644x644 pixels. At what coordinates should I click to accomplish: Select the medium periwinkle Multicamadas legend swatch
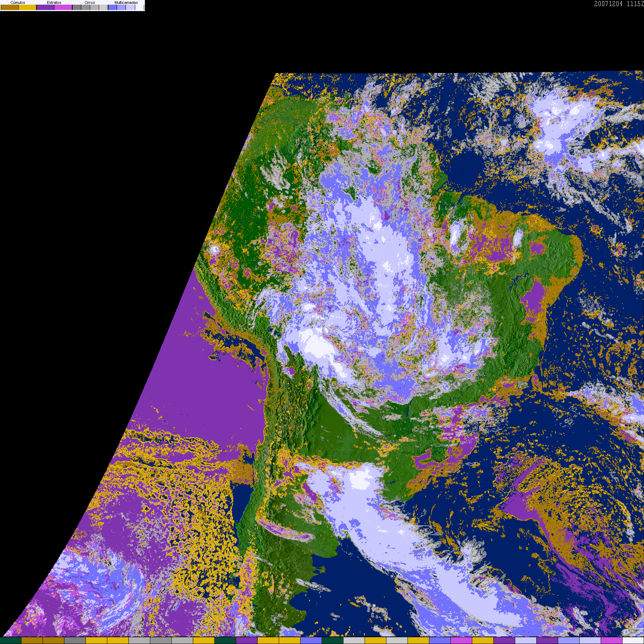pyautogui.click(x=122, y=8)
